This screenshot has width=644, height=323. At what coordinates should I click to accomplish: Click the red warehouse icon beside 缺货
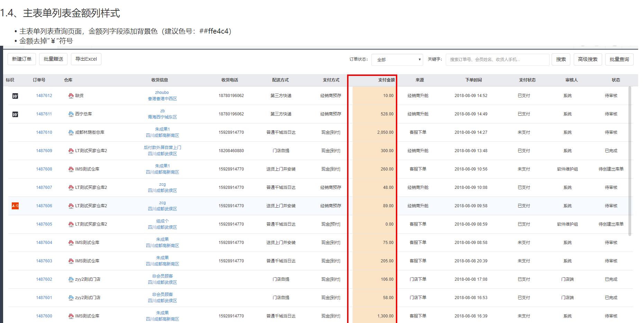click(71, 96)
